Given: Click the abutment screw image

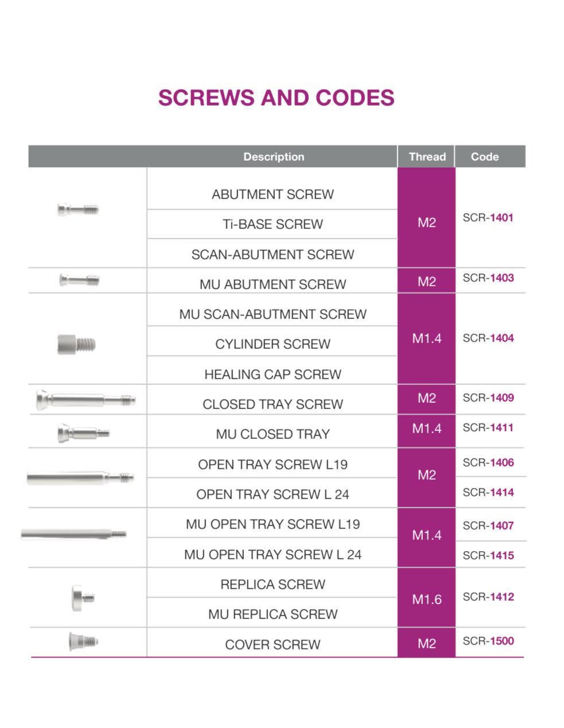Looking at the screenshot, I should (x=78, y=209).
